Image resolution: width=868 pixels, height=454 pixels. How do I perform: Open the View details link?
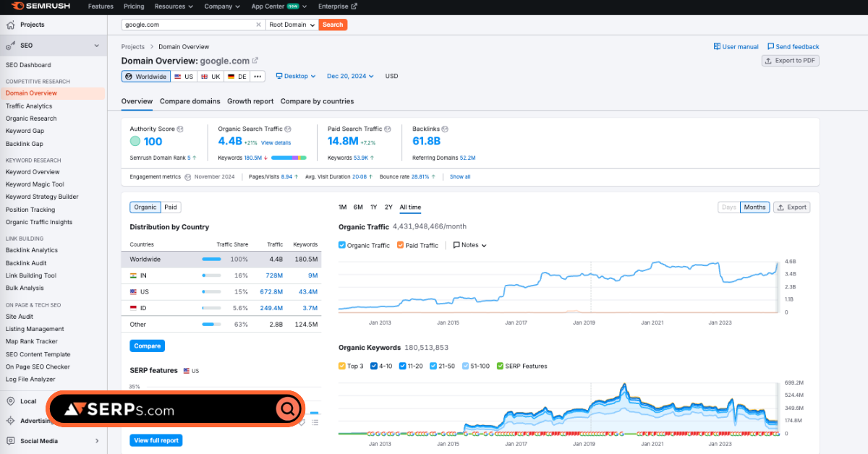(276, 143)
